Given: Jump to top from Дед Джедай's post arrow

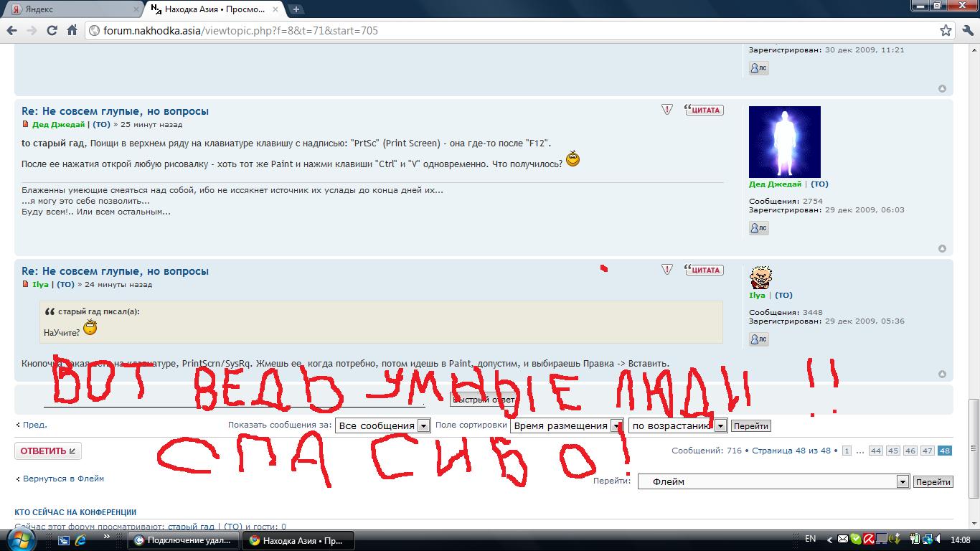Looking at the screenshot, I should tap(942, 249).
